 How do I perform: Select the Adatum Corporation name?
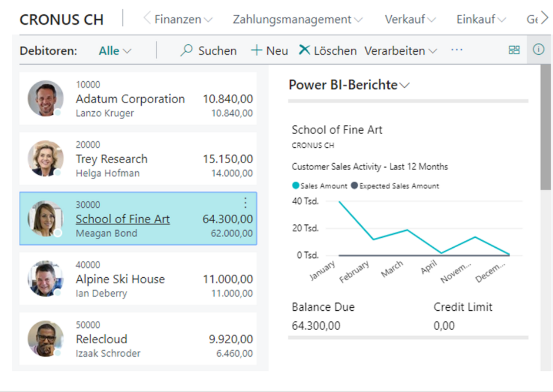pyautogui.click(x=130, y=99)
